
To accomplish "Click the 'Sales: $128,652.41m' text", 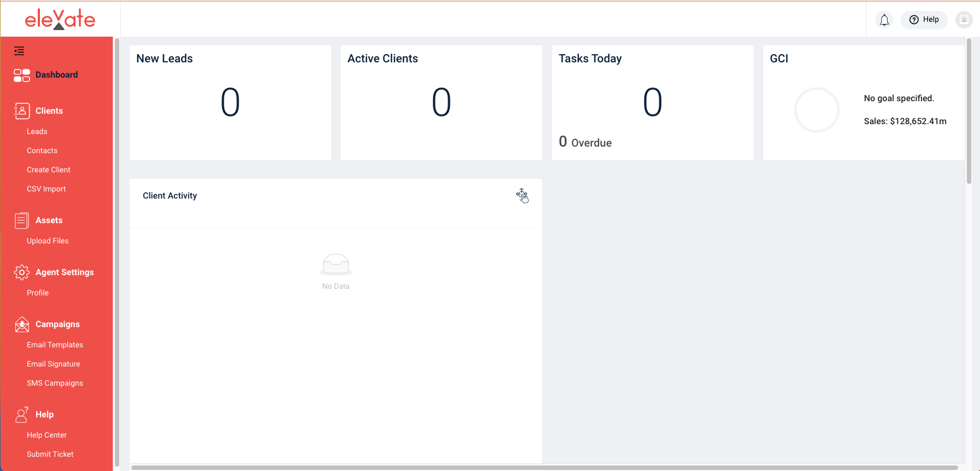I will coord(905,121).
